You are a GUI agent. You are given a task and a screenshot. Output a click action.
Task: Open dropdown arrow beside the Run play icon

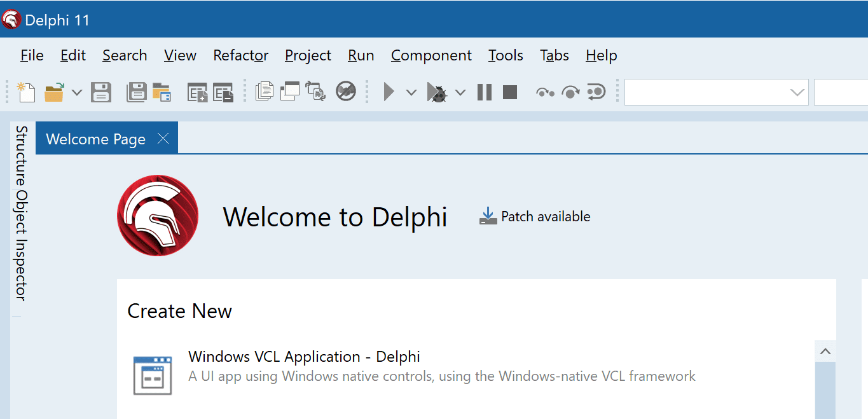pos(411,93)
